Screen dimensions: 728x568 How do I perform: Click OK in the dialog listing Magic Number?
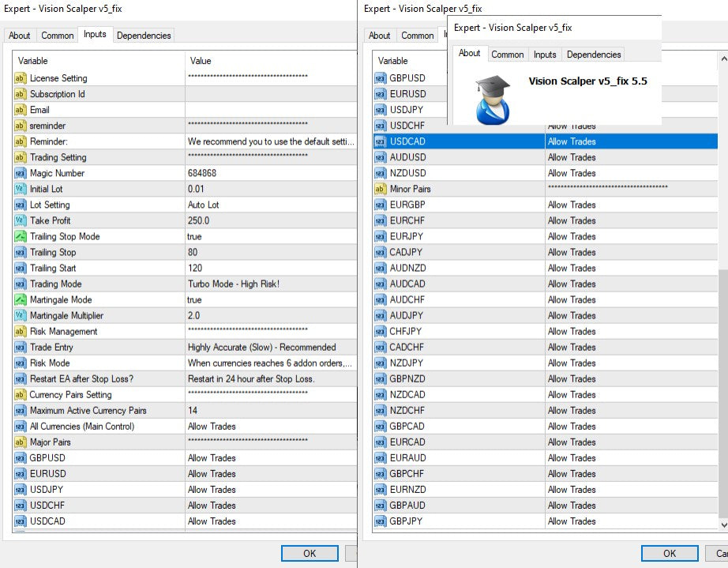tap(310, 553)
